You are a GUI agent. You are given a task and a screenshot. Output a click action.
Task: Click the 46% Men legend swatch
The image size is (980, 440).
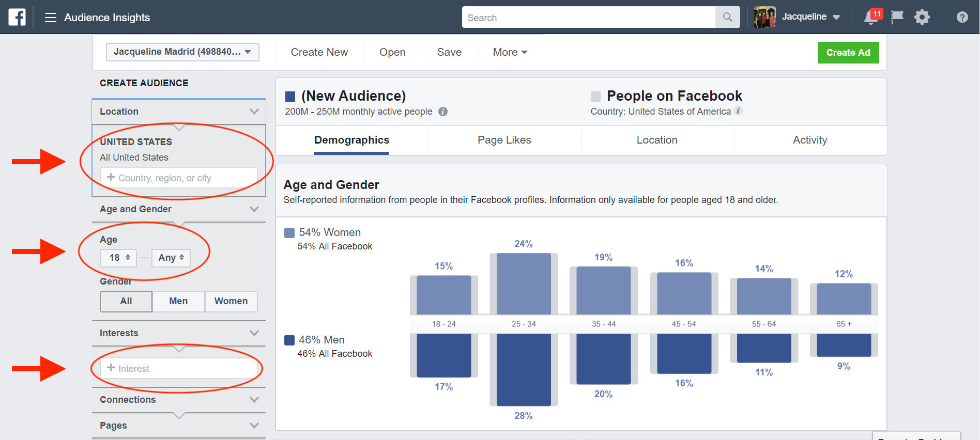coord(289,340)
